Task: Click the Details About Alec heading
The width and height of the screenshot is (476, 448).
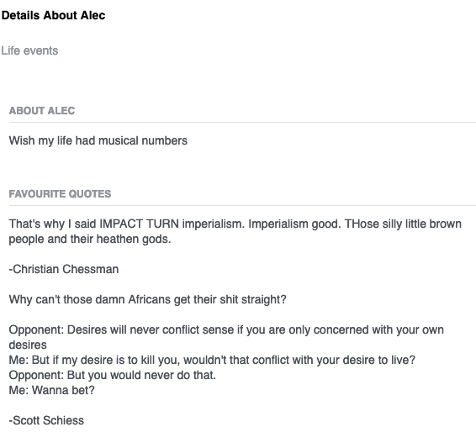Action: 53,15
